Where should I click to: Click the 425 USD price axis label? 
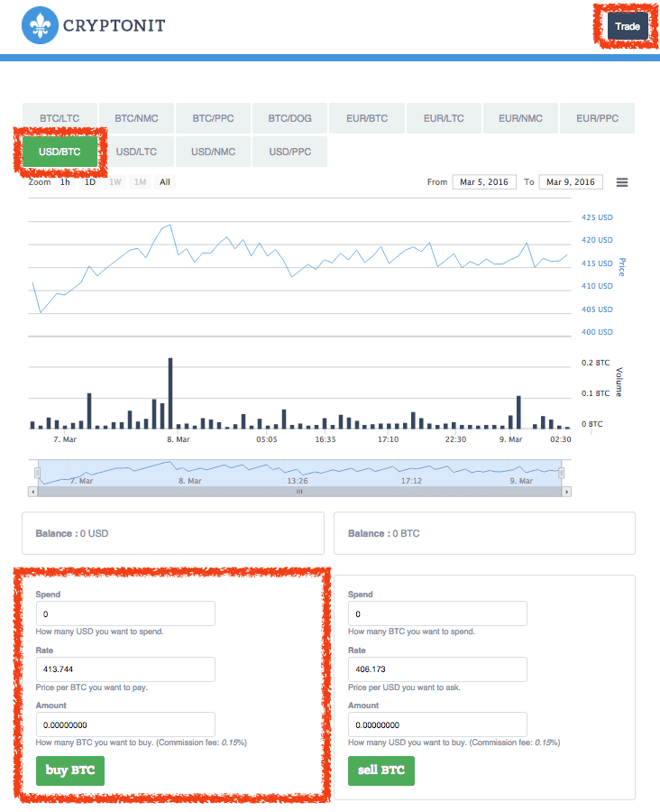pyautogui.click(x=597, y=217)
